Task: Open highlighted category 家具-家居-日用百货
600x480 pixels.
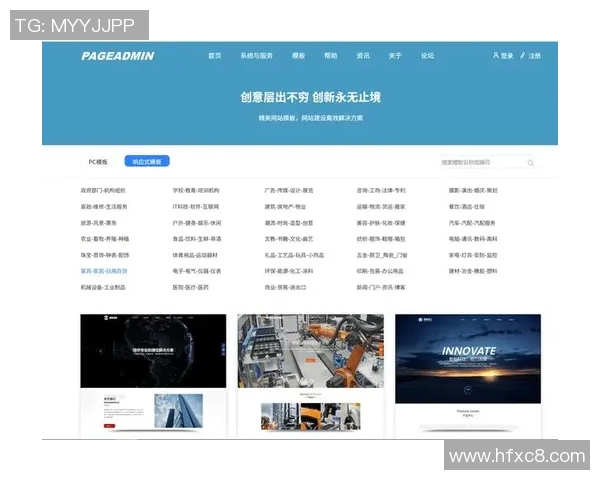Action: (104, 271)
